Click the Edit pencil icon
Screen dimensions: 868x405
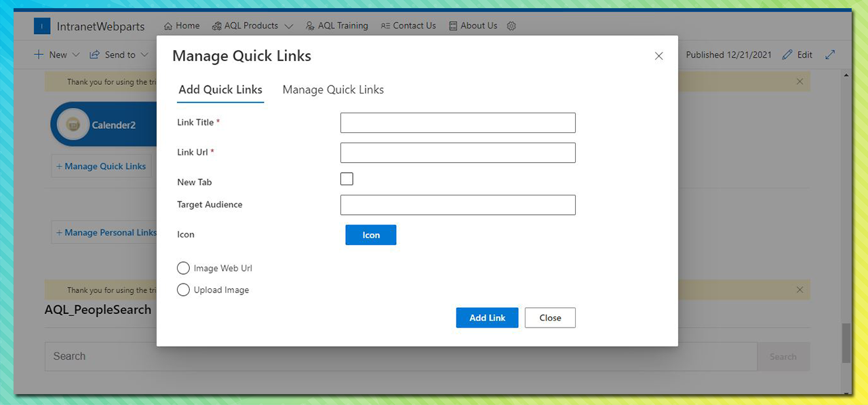pos(787,55)
